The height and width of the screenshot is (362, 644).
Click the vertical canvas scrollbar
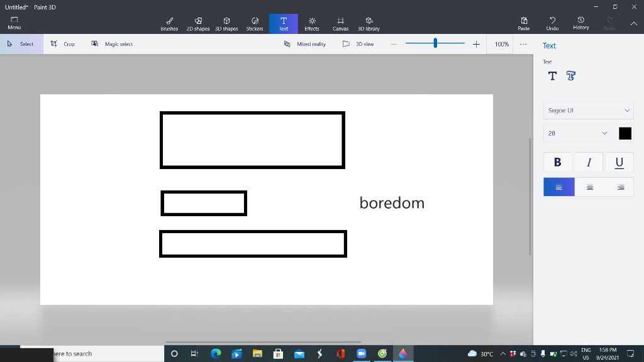pyautogui.click(x=530, y=196)
